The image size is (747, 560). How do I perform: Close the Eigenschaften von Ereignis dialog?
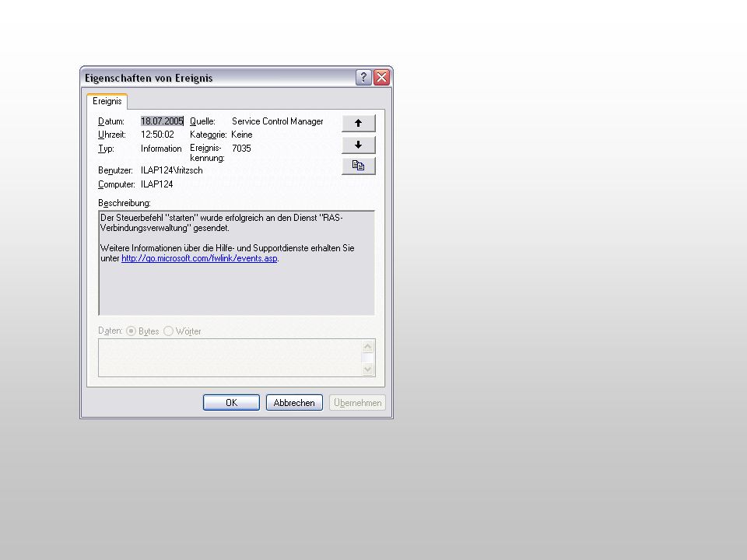pyautogui.click(x=381, y=77)
